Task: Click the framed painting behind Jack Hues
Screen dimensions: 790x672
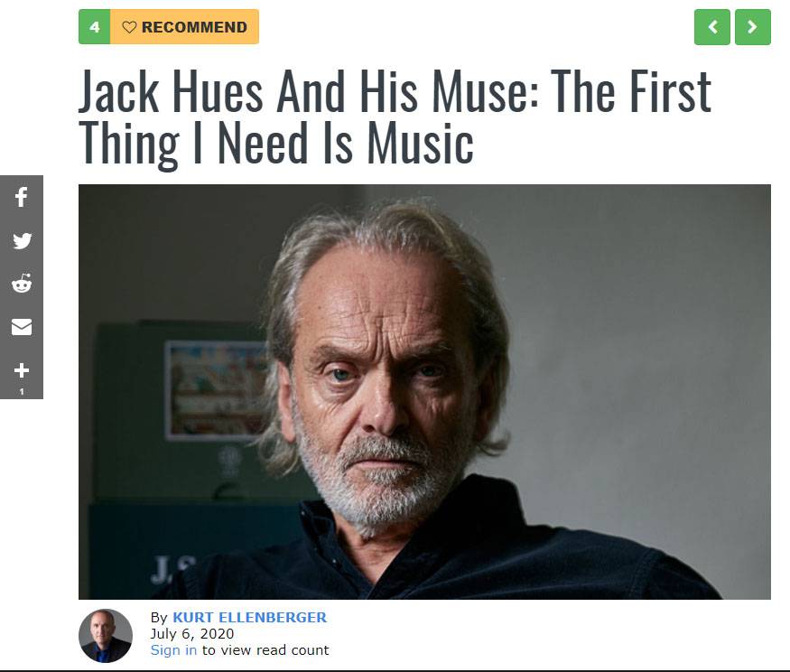Action: (x=217, y=389)
